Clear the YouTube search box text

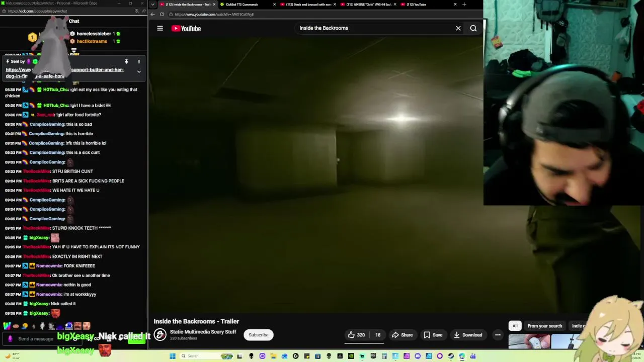(x=458, y=28)
